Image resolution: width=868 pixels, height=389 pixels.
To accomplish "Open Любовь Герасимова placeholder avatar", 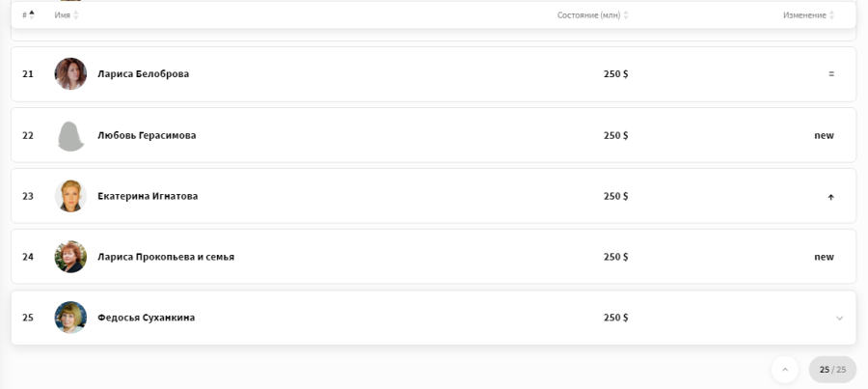I will point(70,135).
